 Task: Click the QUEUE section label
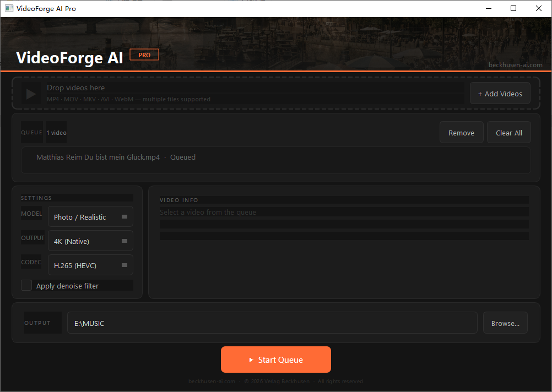[x=32, y=132]
